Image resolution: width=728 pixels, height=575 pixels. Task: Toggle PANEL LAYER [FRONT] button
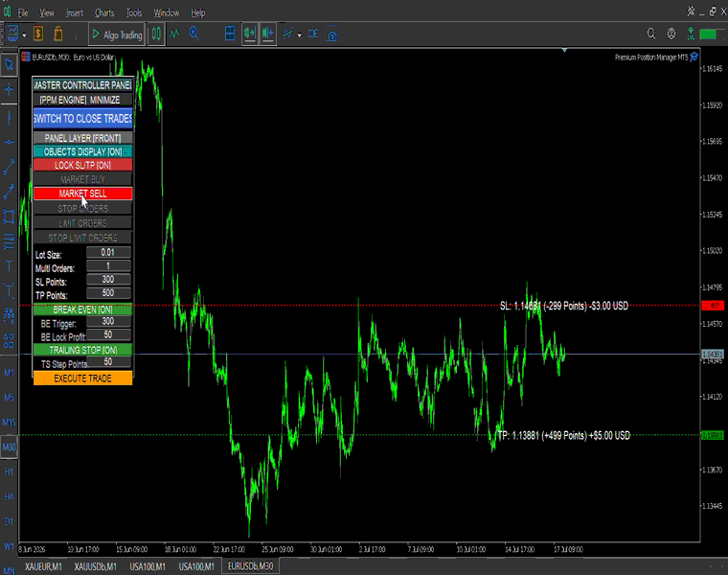82,138
